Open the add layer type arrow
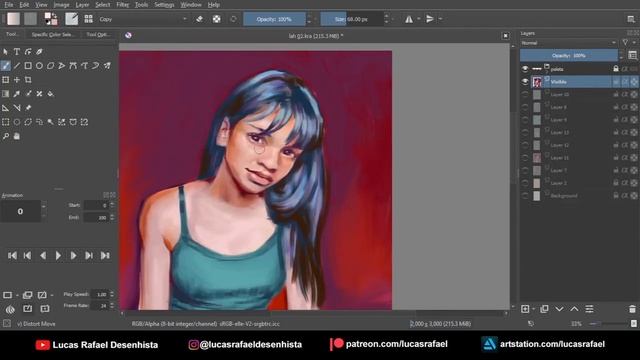 tap(533, 309)
